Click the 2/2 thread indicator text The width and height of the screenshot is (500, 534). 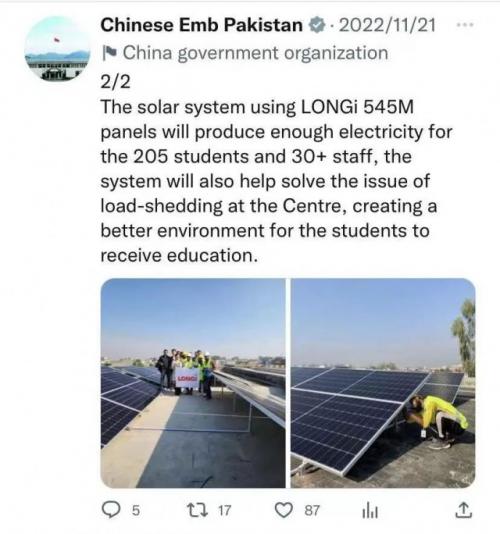click(x=115, y=82)
